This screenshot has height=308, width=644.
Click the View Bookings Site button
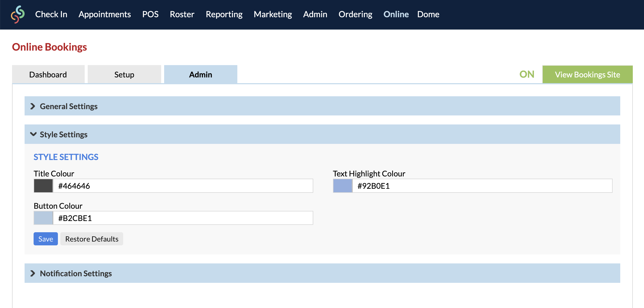point(587,74)
